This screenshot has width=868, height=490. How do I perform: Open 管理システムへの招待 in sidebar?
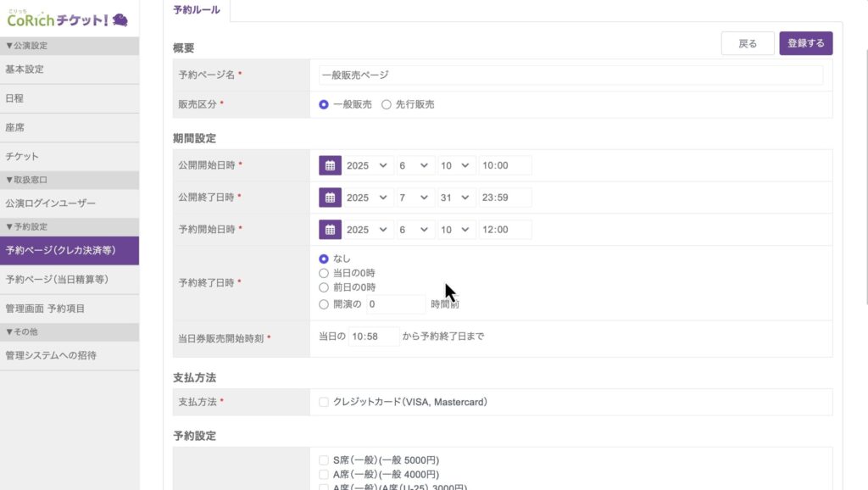pyautogui.click(x=70, y=355)
